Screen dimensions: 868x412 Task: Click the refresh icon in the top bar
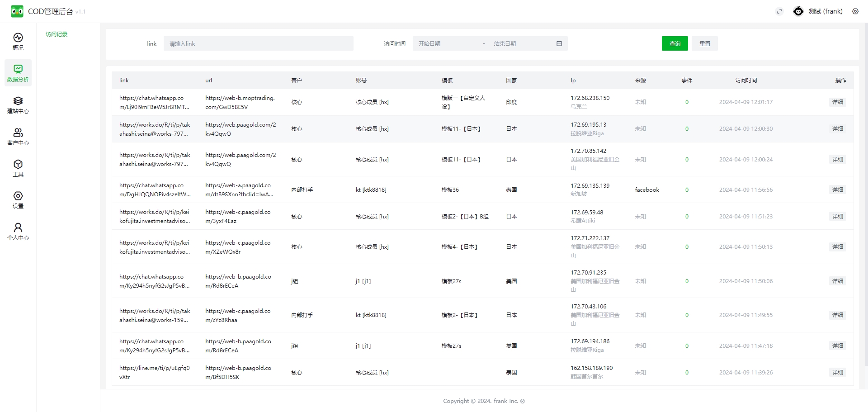pos(779,11)
